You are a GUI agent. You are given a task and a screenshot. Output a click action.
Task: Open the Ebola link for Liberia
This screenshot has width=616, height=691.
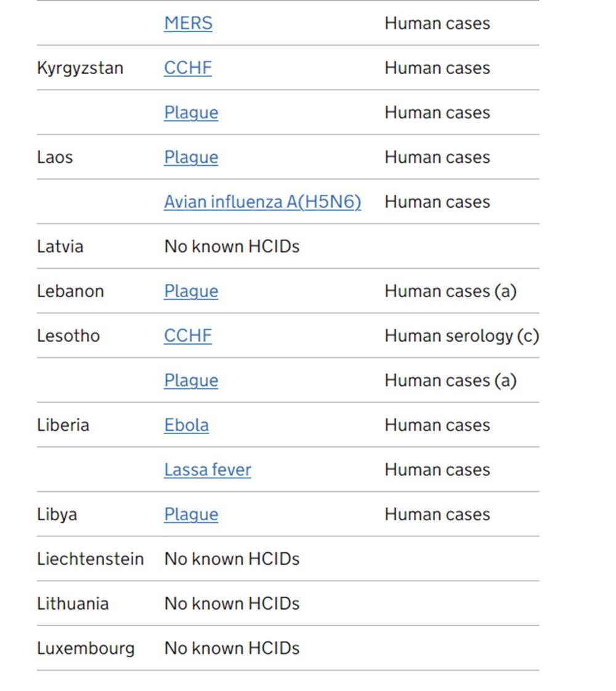click(186, 425)
